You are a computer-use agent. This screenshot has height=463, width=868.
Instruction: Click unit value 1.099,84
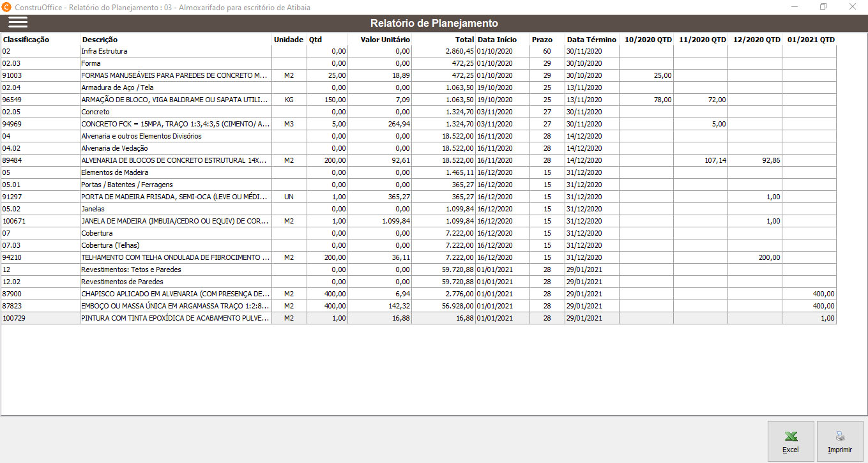[396, 221]
